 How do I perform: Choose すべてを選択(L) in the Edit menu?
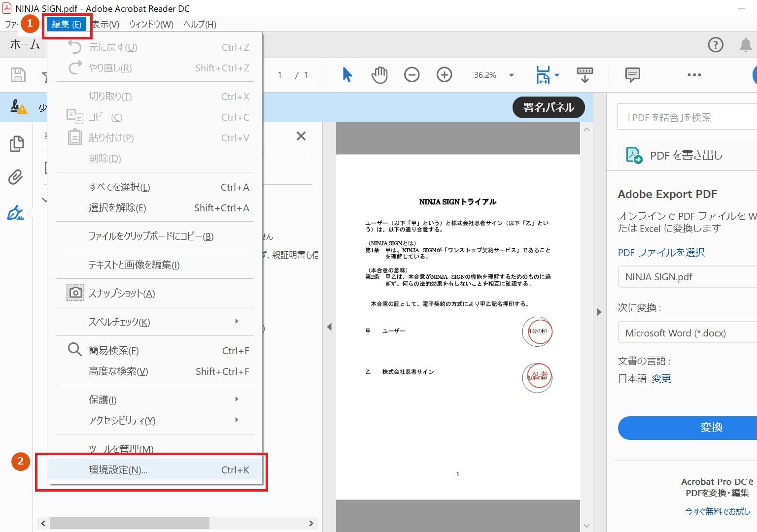pyautogui.click(x=155, y=187)
